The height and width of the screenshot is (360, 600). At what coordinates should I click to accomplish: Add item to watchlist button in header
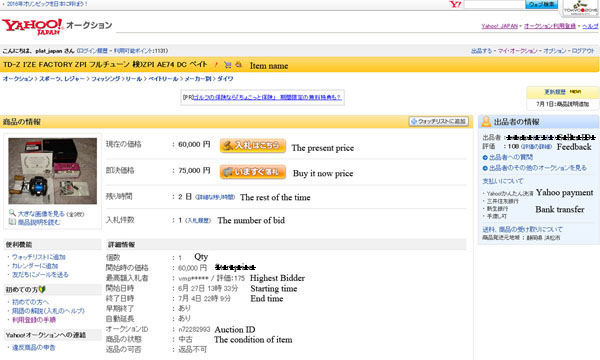(439, 121)
